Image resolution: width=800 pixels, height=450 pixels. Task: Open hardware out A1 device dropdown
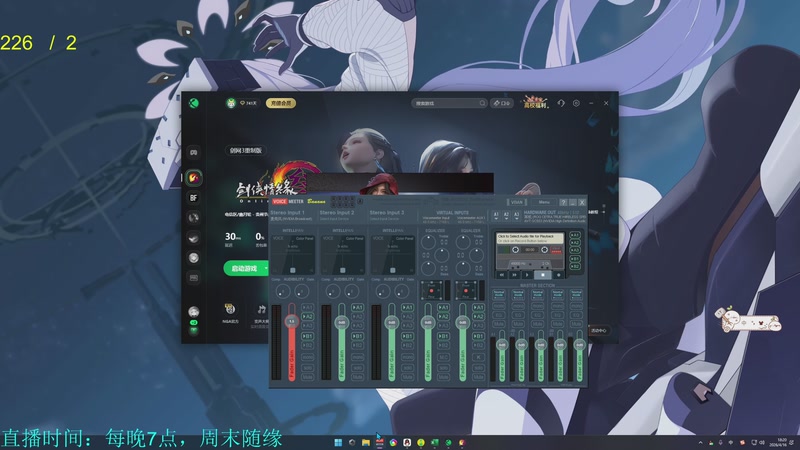point(496,216)
